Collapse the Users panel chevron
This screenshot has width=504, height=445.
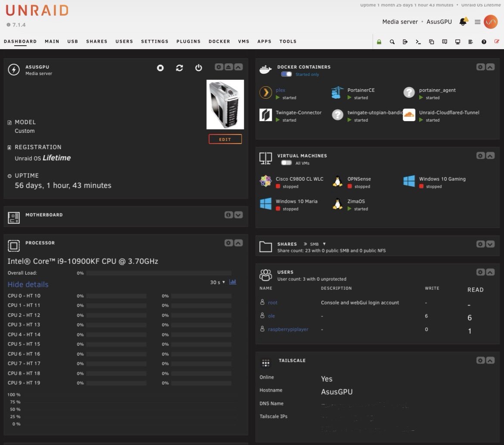(490, 272)
